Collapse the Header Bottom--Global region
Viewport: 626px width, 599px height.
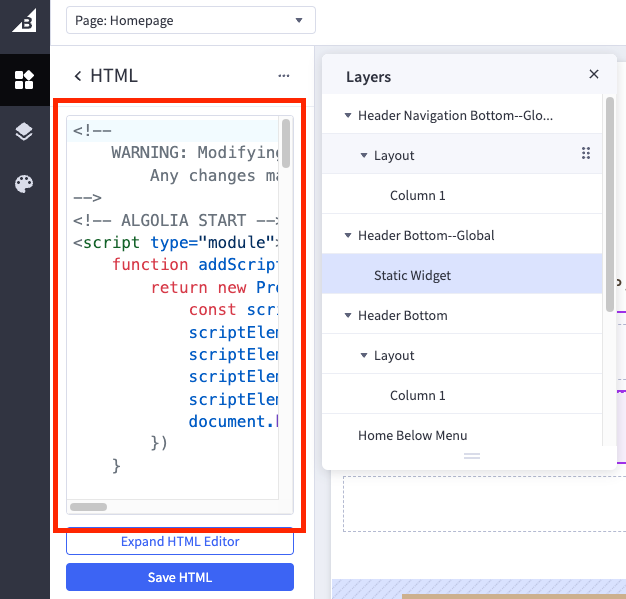tap(348, 235)
